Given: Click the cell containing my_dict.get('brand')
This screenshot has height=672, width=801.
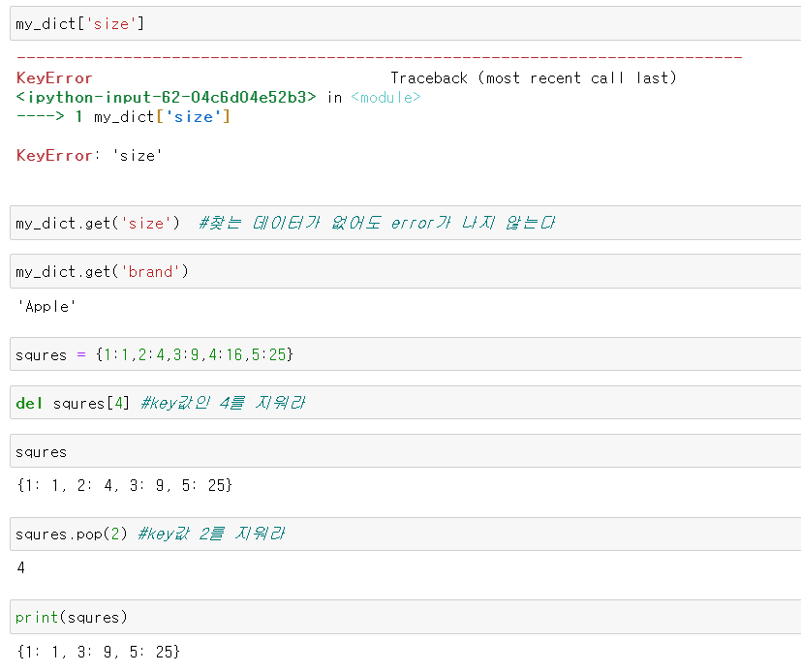Looking at the screenshot, I should (406, 271).
